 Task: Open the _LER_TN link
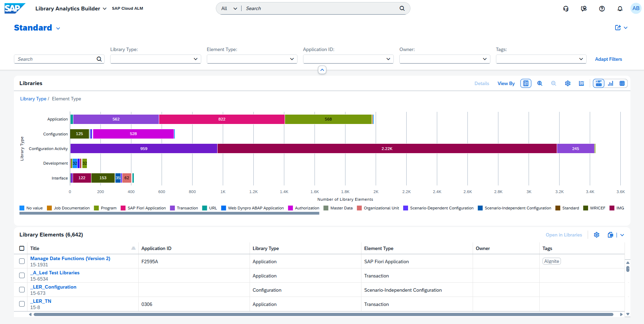41,301
